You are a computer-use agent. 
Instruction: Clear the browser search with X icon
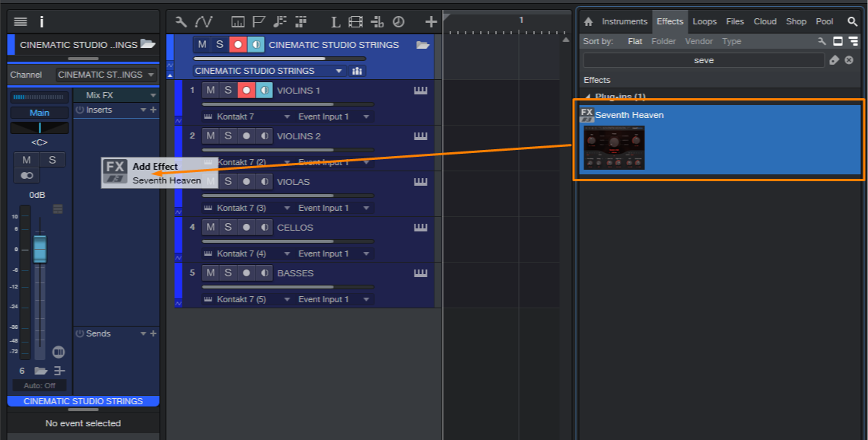pos(849,60)
